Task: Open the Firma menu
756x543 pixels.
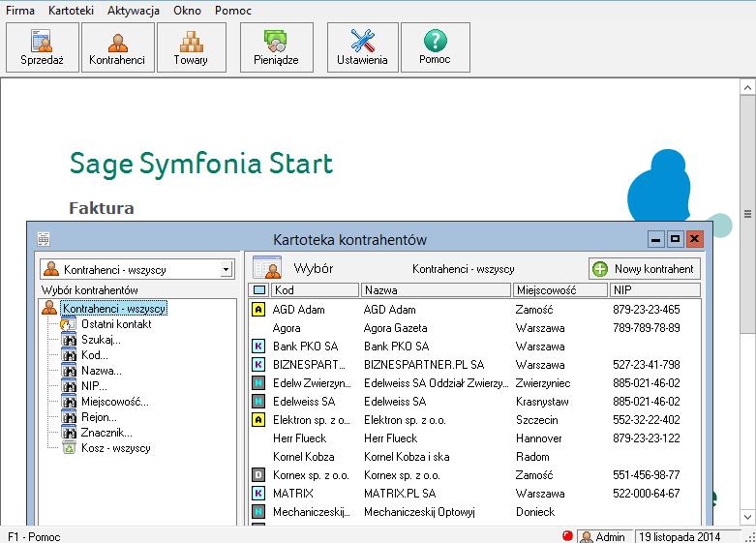Action: [19, 10]
